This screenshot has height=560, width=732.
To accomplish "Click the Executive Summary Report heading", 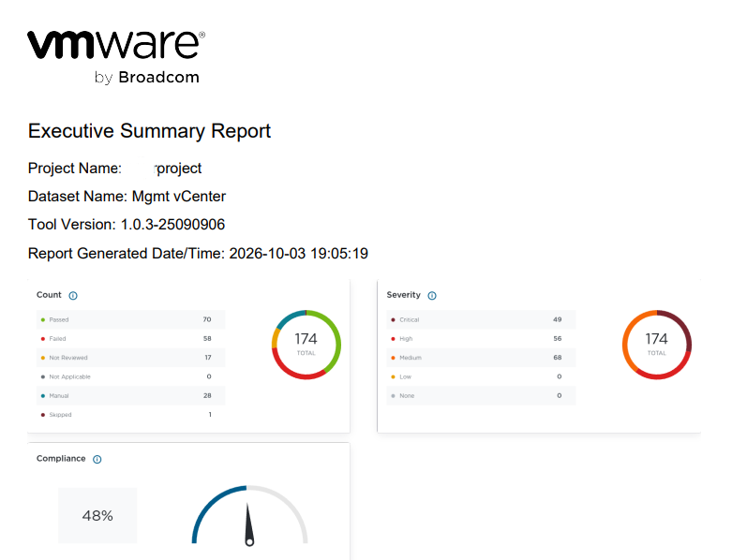I will (149, 131).
